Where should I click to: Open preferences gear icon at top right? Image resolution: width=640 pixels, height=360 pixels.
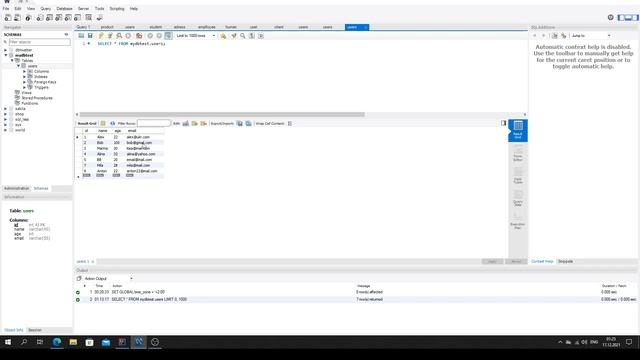tap(611, 18)
